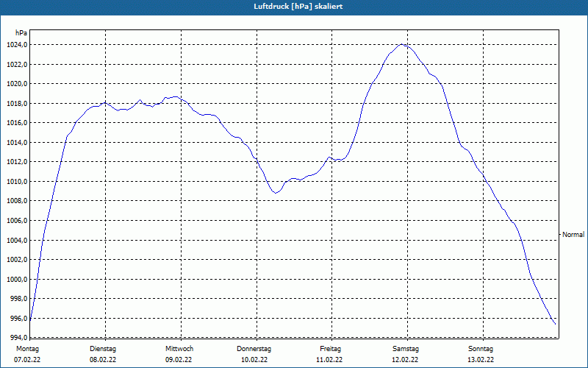
Task: Click the Montag day label
Action: (x=27, y=349)
